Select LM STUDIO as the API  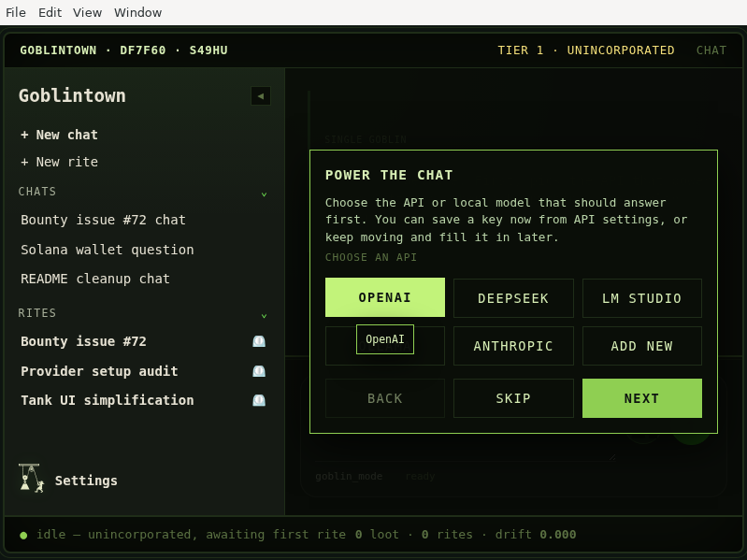641,298
